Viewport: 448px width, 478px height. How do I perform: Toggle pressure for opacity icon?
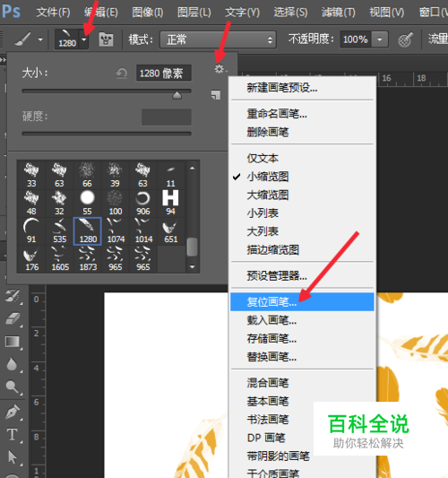pos(405,39)
